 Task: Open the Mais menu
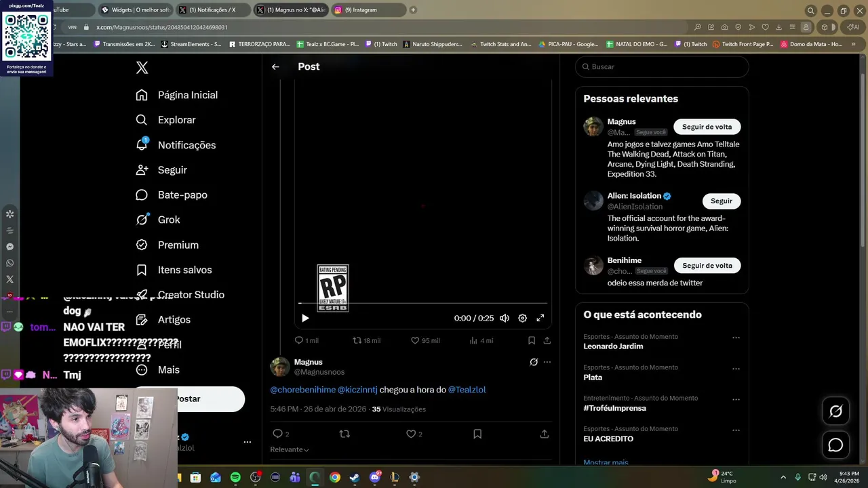[x=157, y=370]
